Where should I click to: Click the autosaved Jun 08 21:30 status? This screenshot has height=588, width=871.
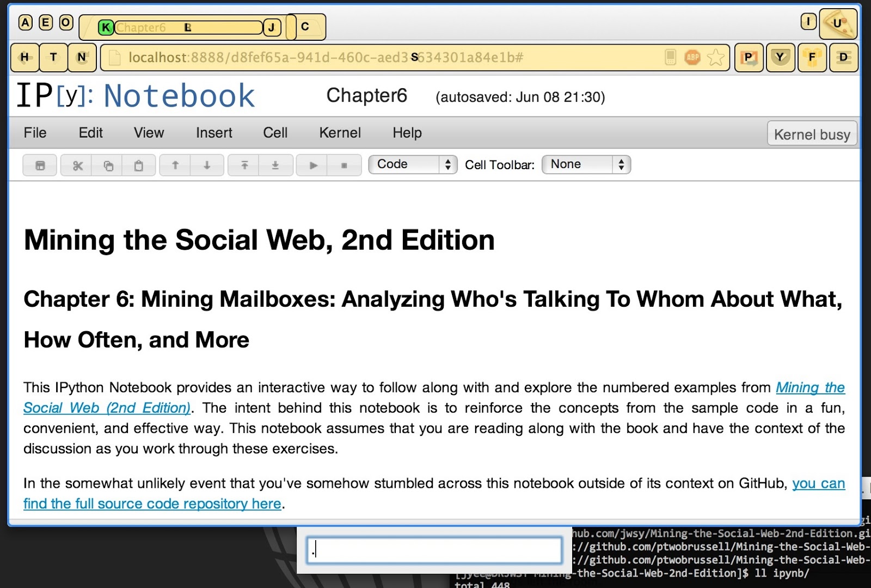pyautogui.click(x=520, y=97)
